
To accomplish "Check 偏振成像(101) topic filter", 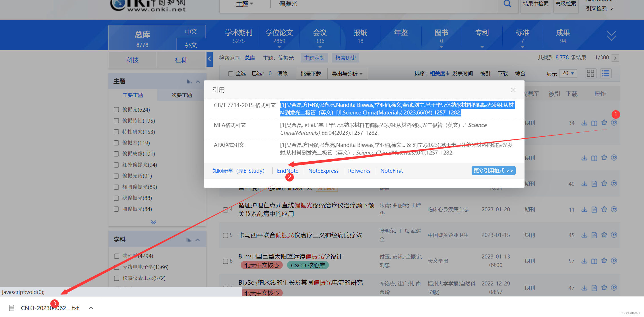I will pyautogui.click(x=116, y=154).
